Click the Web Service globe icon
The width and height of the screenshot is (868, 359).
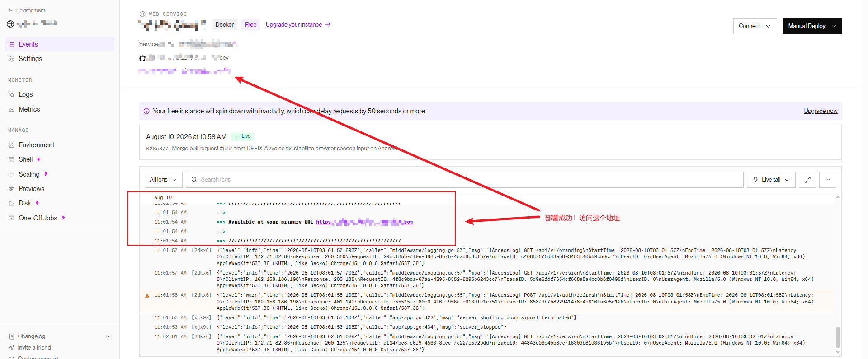[x=142, y=14]
